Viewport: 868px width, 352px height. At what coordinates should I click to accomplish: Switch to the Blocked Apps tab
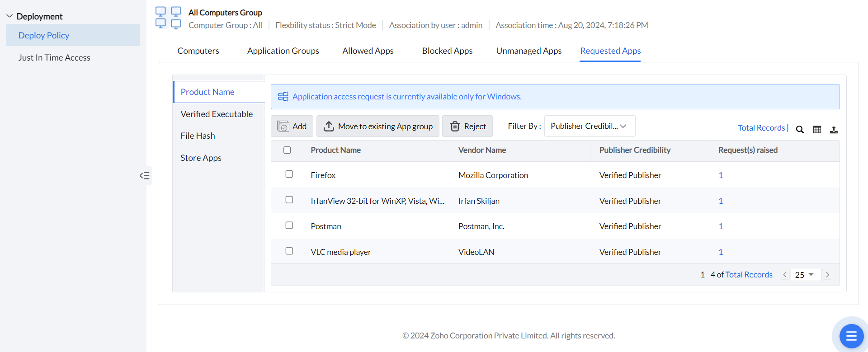coord(447,51)
